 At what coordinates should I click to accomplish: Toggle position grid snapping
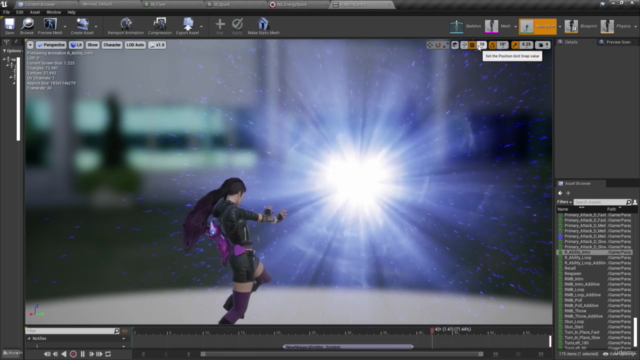[473, 45]
